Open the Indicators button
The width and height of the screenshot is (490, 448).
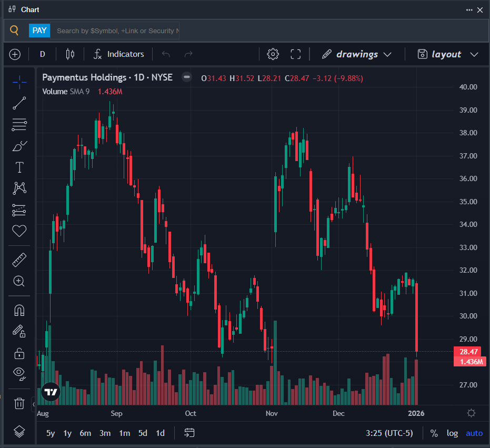118,54
